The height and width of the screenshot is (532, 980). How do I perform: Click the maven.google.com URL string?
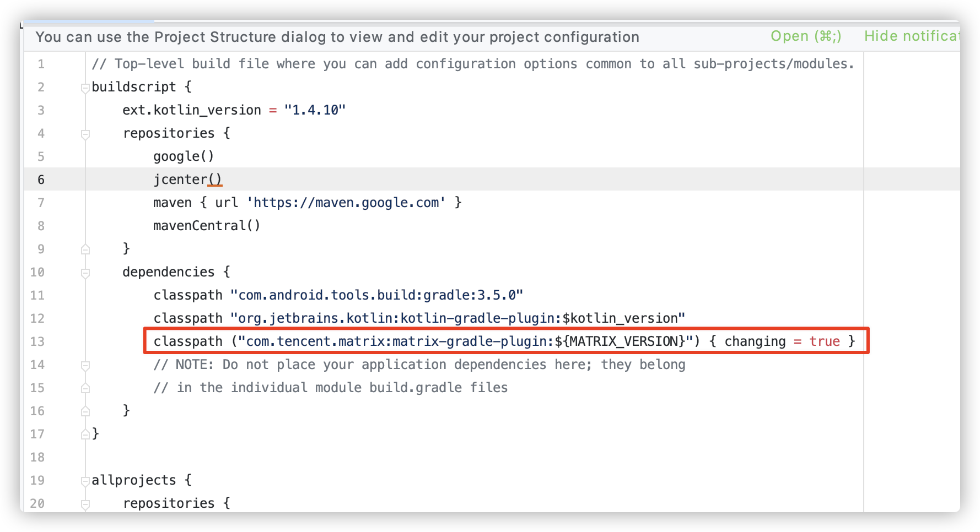[x=346, y=203]
